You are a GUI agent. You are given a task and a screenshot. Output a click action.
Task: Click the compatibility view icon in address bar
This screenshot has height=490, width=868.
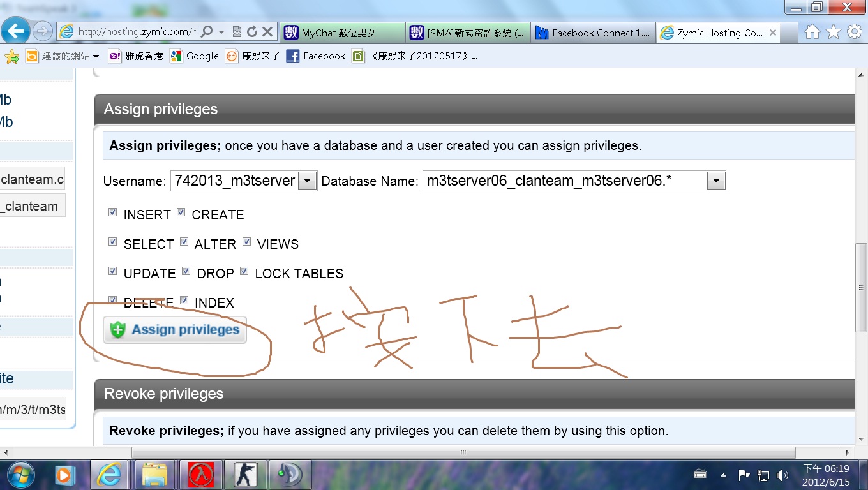coord(237,31)
